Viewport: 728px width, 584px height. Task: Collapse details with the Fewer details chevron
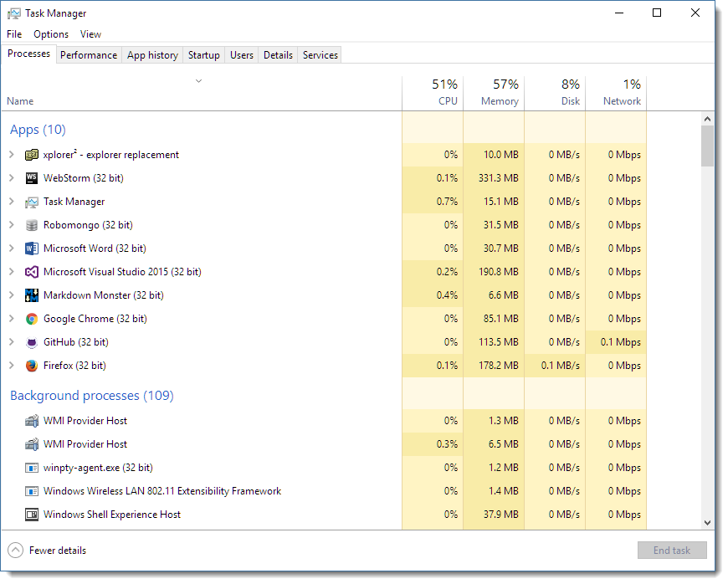pos(15,550)
